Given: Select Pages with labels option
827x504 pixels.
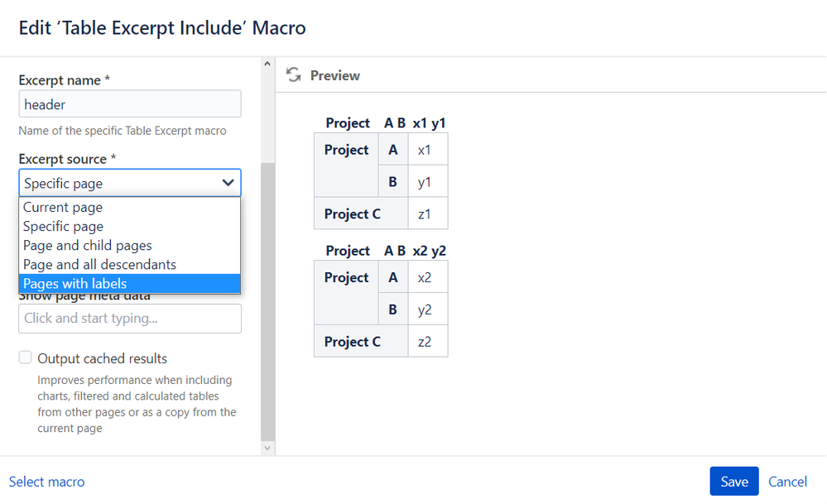Looking at the screenshot, I should [x=75, y=284].
